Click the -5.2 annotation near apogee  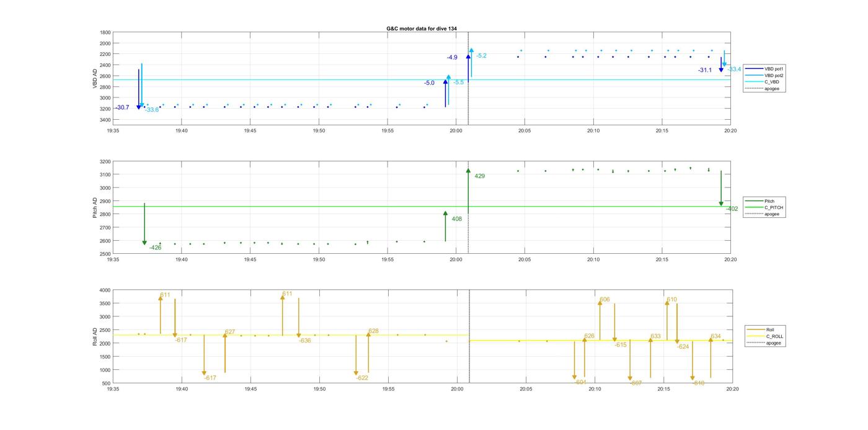(481, 56)
